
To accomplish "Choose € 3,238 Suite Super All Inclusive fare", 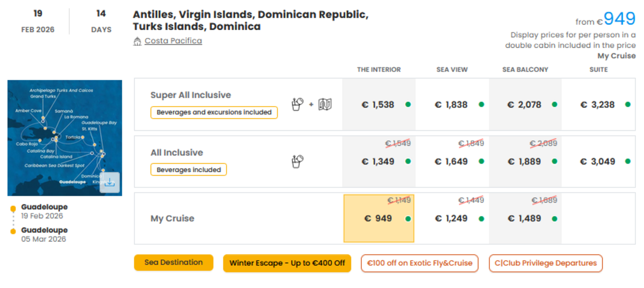I will tap(598, 104).
